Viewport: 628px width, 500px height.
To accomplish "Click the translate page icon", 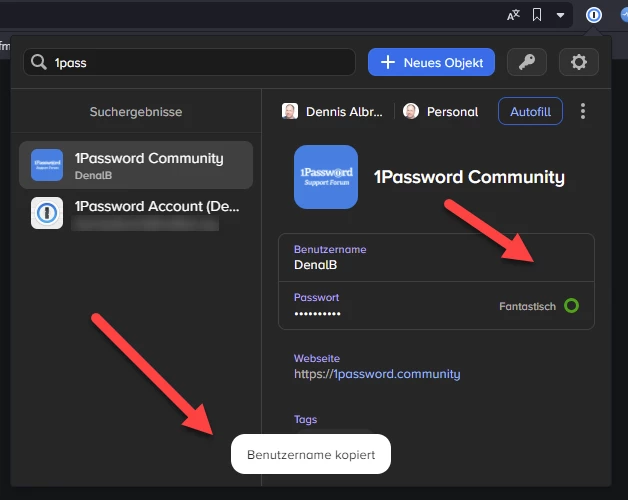I will pos(513,15).
